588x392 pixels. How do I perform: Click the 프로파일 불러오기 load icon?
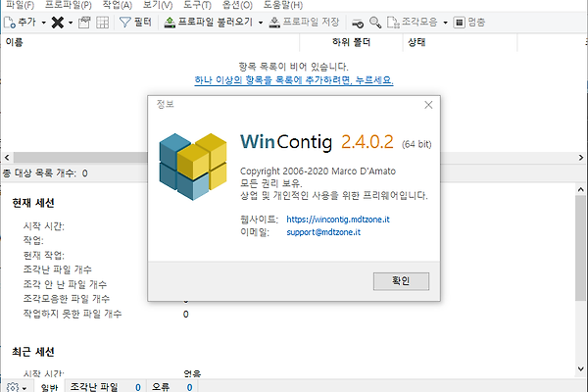pyautogui.click(x=170, y=23)
